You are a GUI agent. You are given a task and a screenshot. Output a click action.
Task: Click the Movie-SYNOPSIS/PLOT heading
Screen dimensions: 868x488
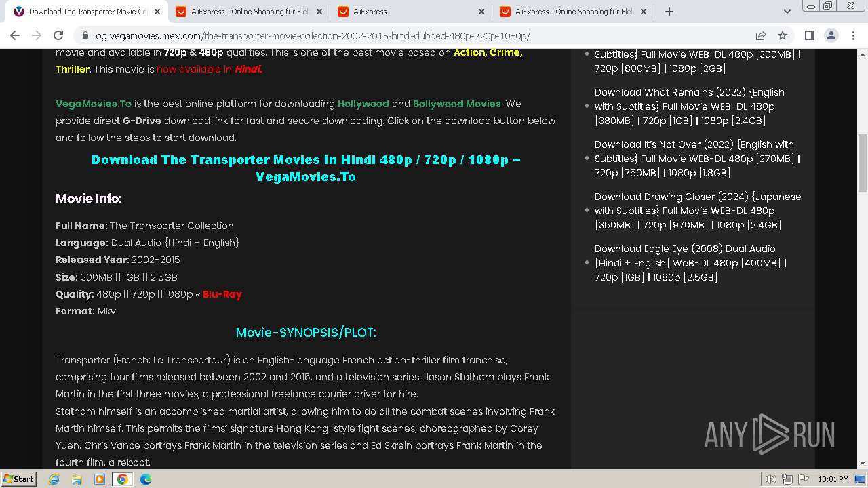pyautogui.click(x=306, y=333)
